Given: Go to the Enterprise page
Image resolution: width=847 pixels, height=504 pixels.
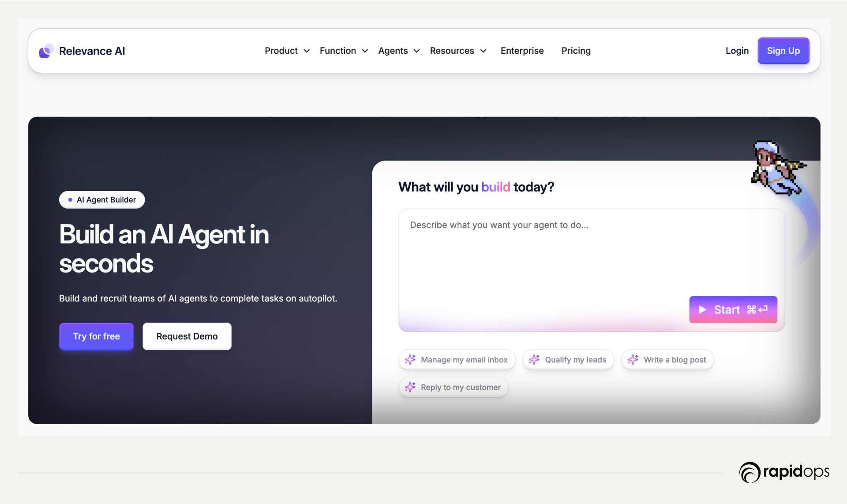Looking at the screenshot, I should (x=522, y=51).
